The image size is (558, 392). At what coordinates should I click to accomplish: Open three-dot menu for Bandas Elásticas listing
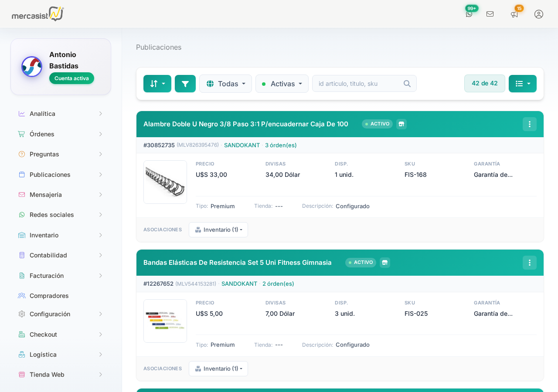(530, 263)
